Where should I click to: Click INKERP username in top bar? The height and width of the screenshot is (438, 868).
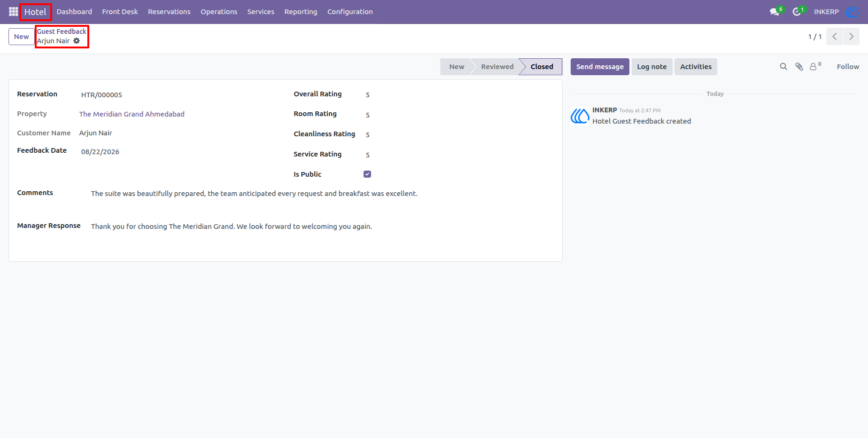pos(826,12)
